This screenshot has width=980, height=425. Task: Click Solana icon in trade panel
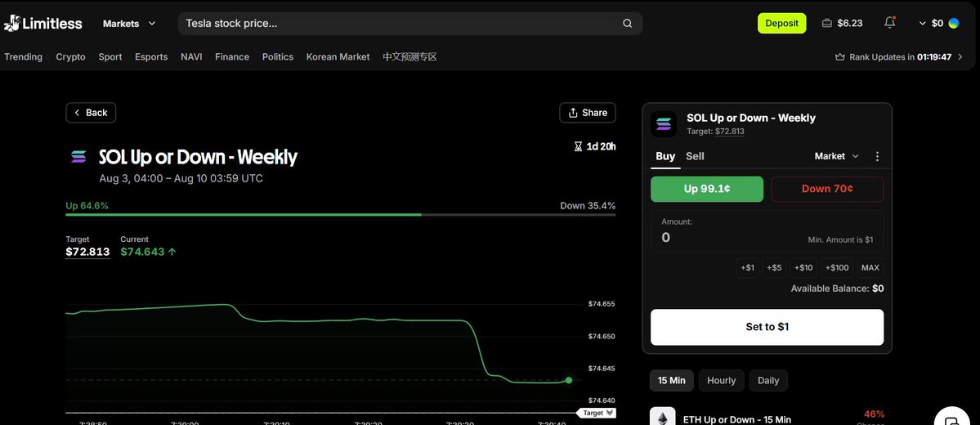(664, 124)
